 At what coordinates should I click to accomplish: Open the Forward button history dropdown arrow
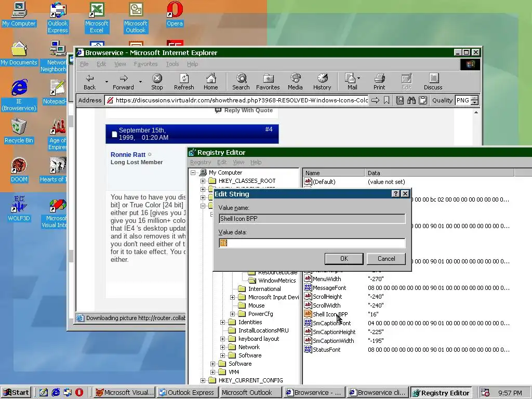click(140, 82)
